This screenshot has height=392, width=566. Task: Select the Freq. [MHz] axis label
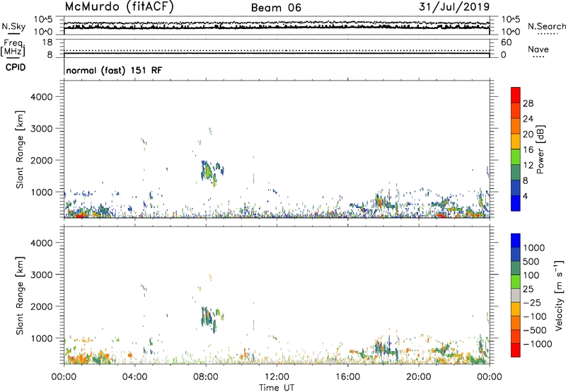[x=13, y=47]
